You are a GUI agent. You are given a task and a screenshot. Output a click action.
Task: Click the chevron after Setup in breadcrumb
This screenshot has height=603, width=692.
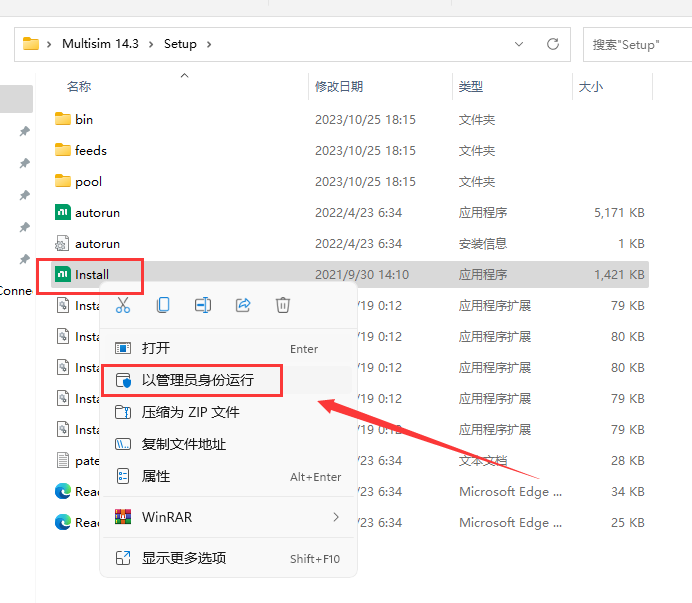point(210,44)
